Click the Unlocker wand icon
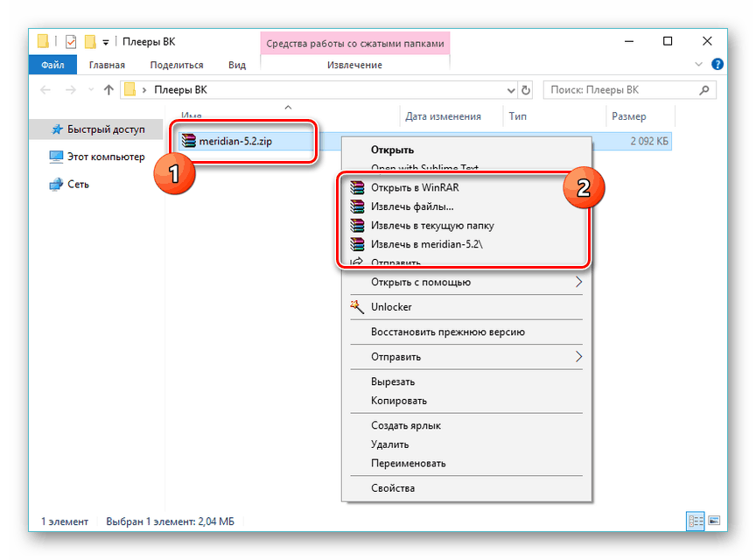 click(x=357, y=307)
